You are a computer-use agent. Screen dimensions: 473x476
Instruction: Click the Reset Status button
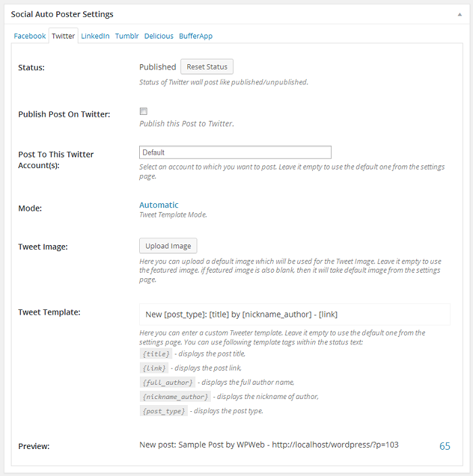pos(207,67)
